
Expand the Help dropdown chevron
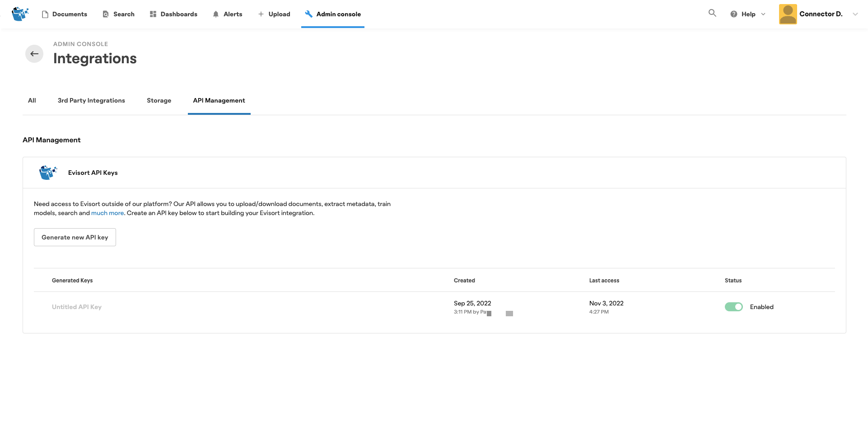click(x=763, y=14)
